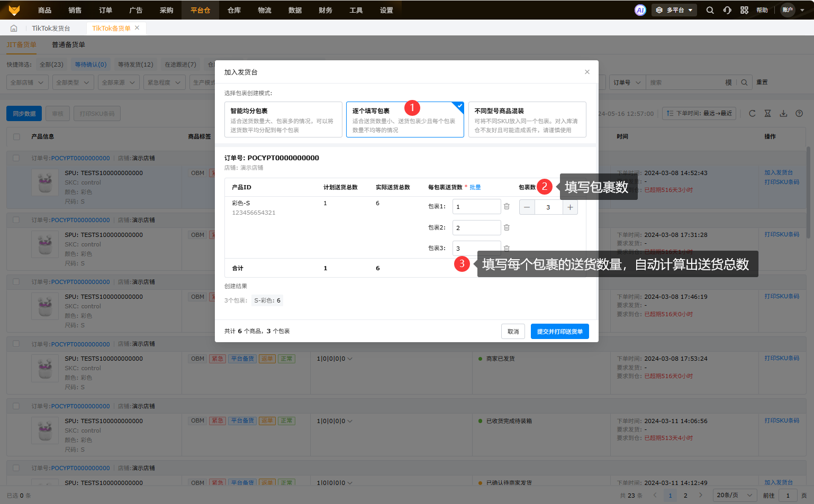Choose the 不同型号商品混装 mode option
The height and width of the screenshot is (504, 814).
coord(527,120)
